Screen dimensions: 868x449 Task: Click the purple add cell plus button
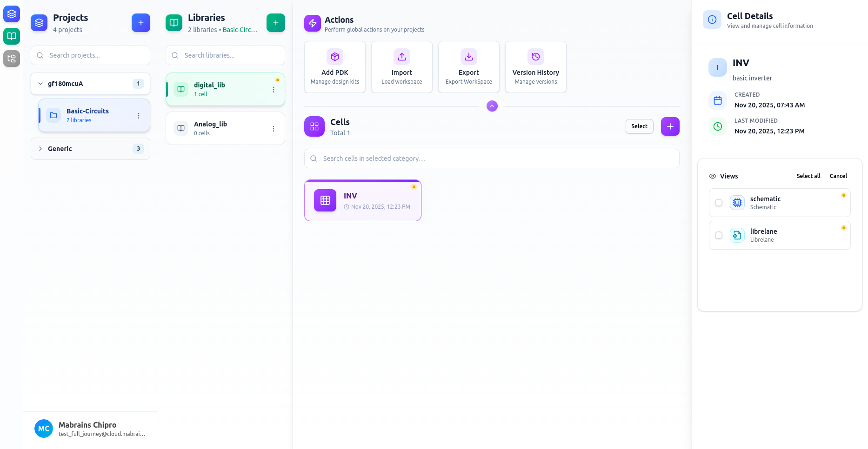point(670,126)
